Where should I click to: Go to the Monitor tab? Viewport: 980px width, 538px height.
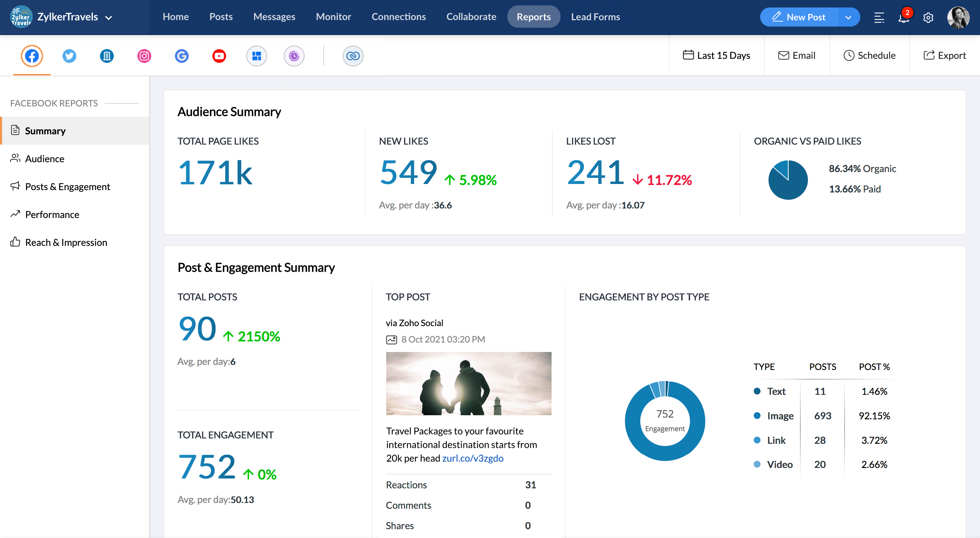[333, 17]
